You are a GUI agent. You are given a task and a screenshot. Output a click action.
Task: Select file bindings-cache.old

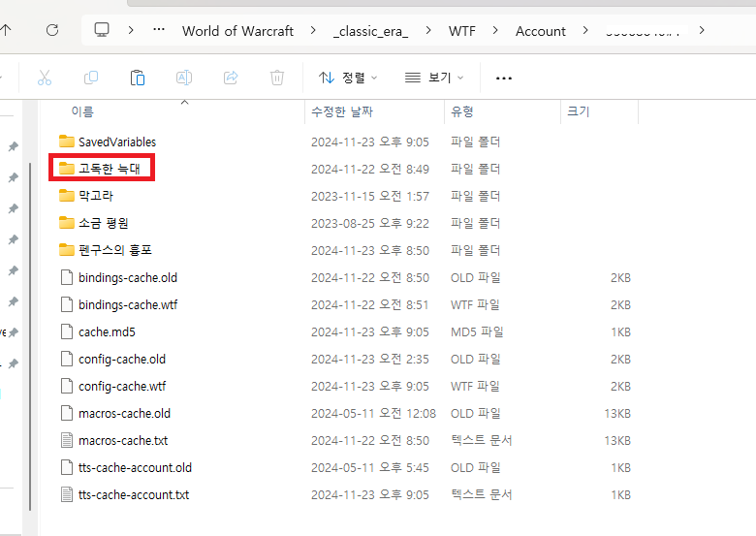(x=118, y=277)
